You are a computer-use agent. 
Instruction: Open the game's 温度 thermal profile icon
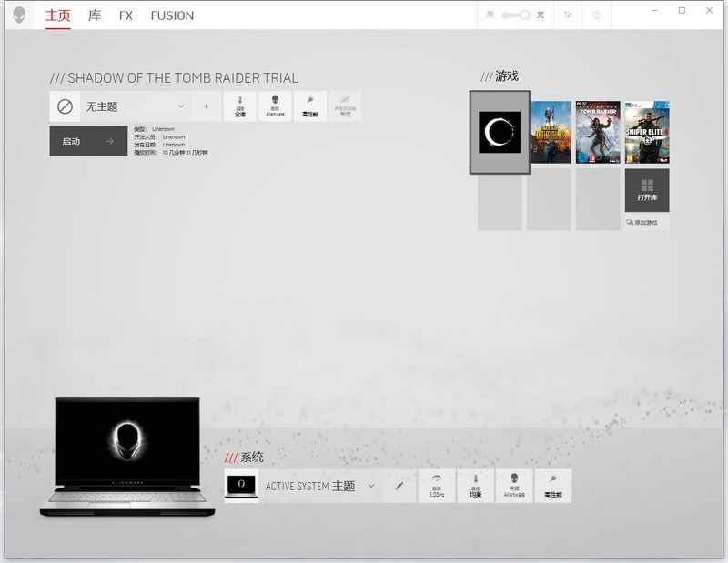point(239,106)
